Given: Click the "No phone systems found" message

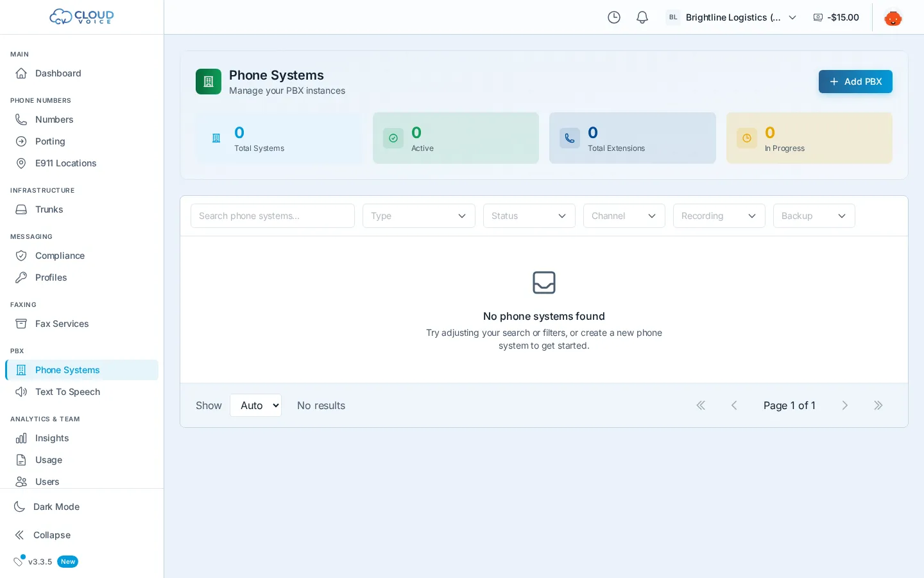Looking at the screenshot, I should [544, 316].
